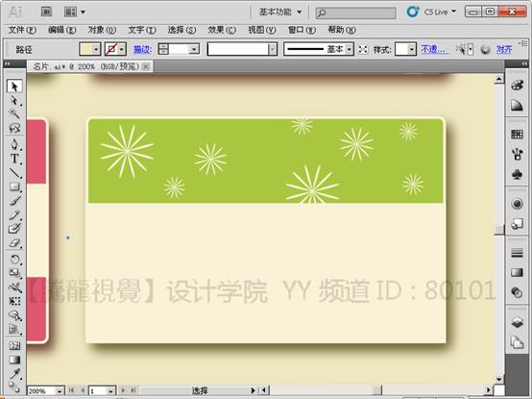The height and width of the screenshot is (399, 532).
Task: Click the 描边 stroke link
Action: tap(142, 50)
